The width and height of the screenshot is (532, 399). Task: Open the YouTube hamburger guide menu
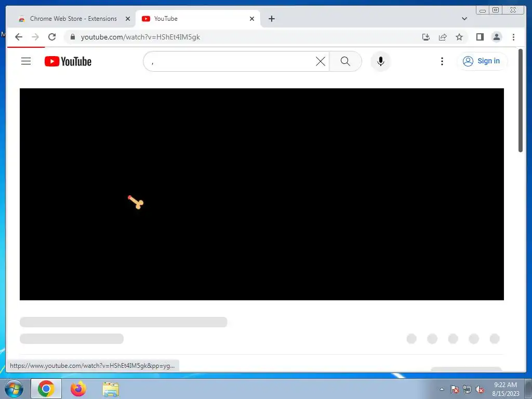tap(26, 61)
